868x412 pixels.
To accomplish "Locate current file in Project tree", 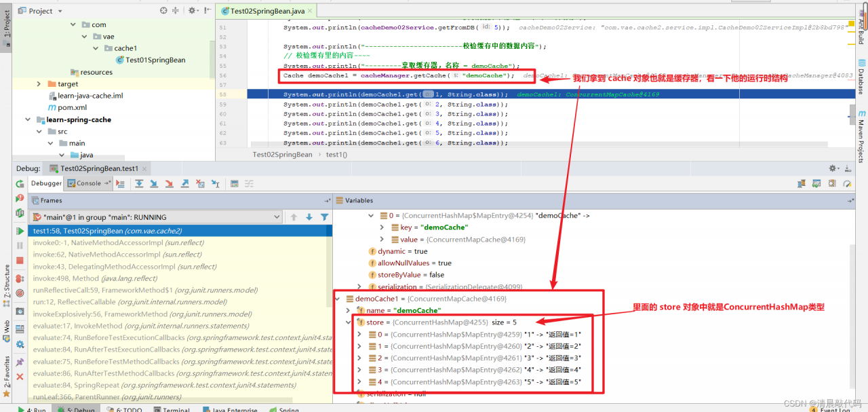I will 163,11.
